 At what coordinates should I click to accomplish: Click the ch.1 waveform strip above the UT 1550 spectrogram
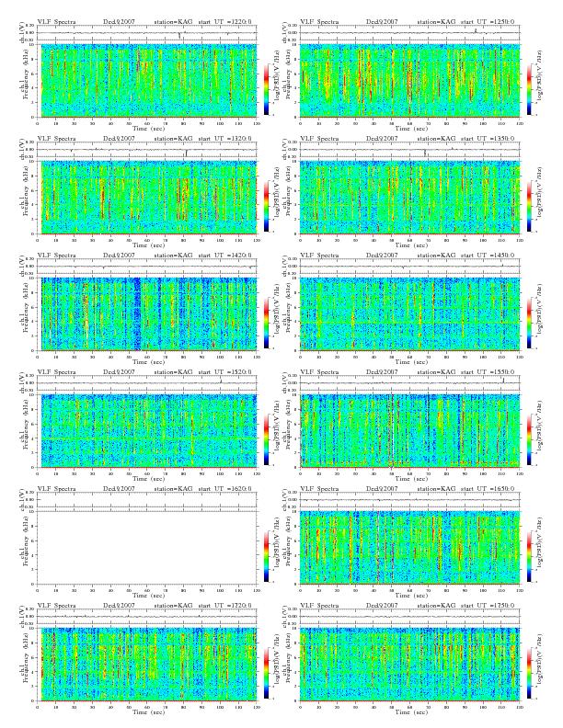click(409, 383)
